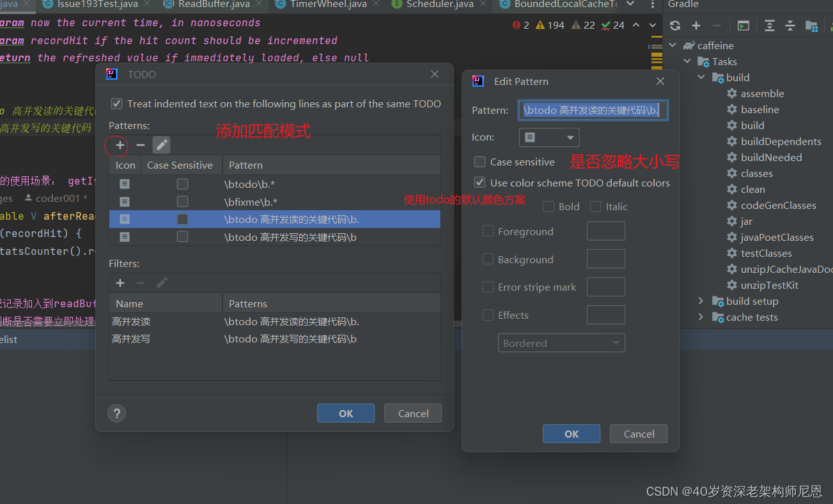Confirm Edit Pattern dialog with OK
The image size is (833, 504).
tap(572, 434)
